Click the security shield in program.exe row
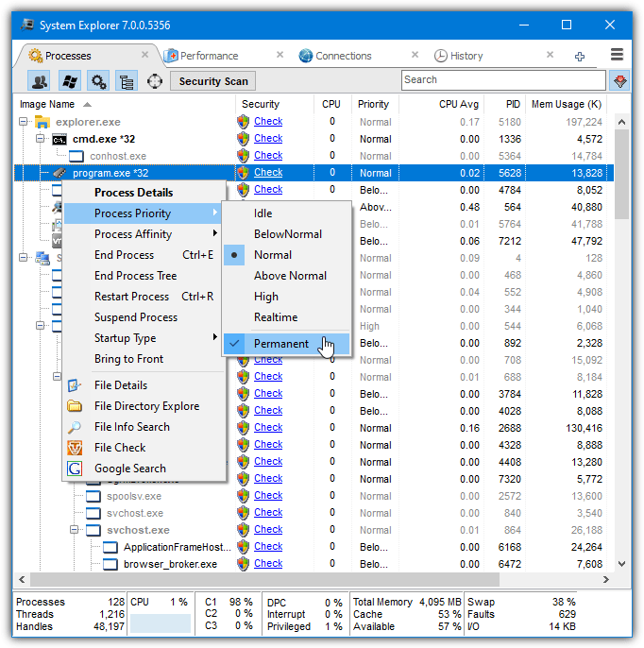 244,172
